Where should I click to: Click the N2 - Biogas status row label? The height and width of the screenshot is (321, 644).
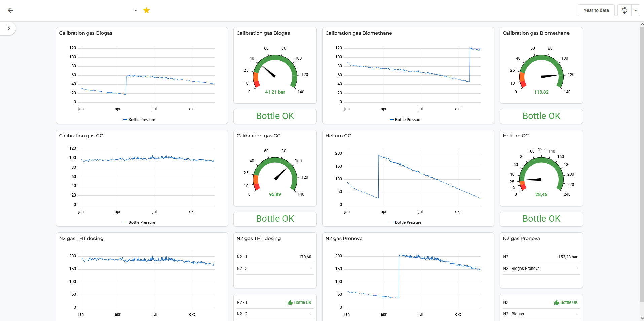(514, 314)
